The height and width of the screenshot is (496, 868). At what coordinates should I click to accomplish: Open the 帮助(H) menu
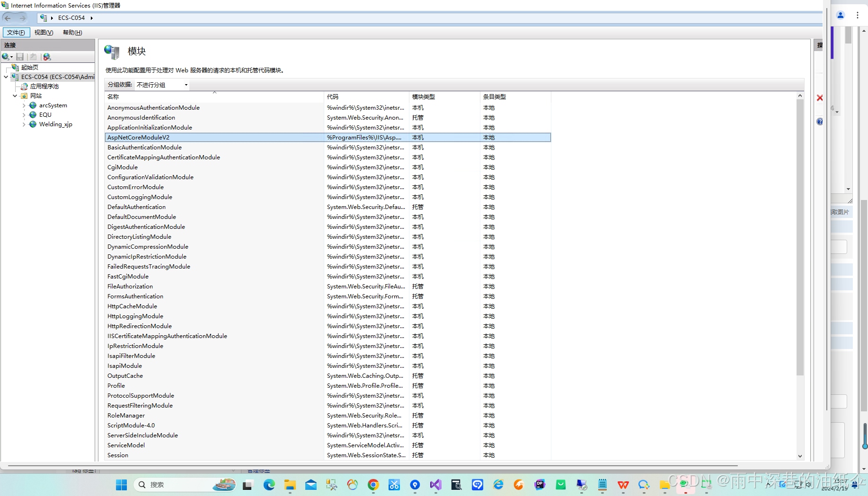click(72, 33)
